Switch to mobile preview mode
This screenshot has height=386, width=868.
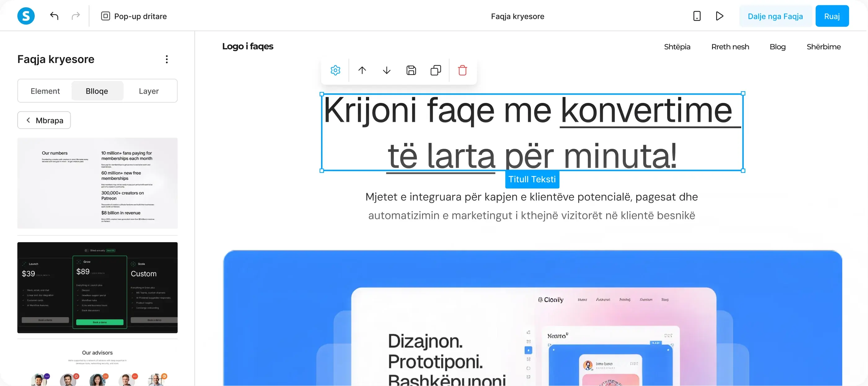(697, 16)
